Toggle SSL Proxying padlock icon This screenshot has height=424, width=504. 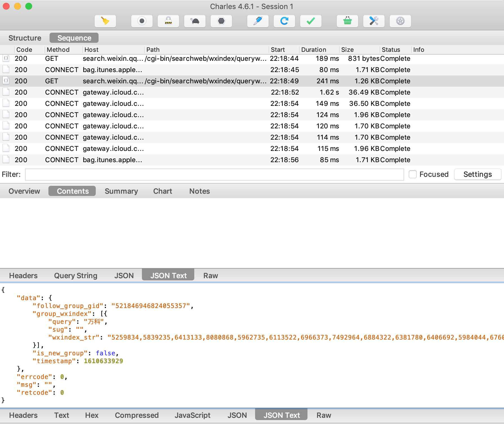coord(168,21)
